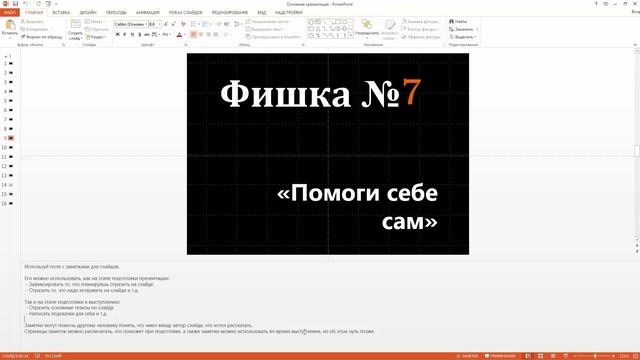Switch to Insert (Вставка) tab
640x360 pixels.
coord(61,13)
